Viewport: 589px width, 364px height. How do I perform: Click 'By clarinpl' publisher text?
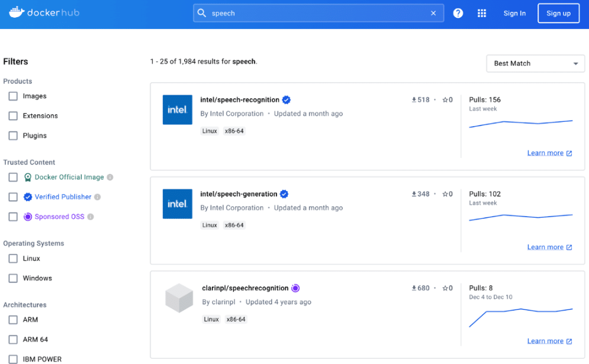(x=218, y=302)
